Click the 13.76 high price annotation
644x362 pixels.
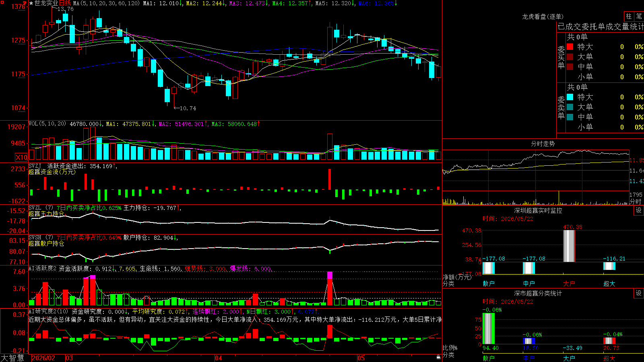click(x=66, y=9)
